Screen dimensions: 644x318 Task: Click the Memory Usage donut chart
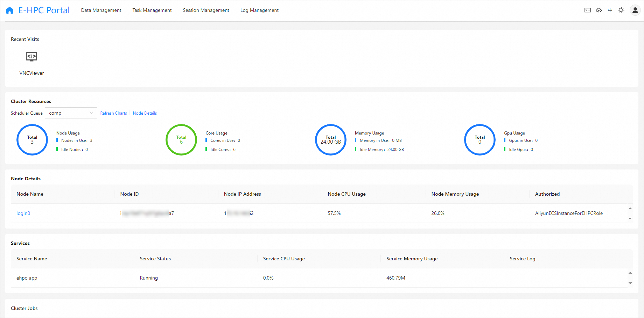(331, 140)
